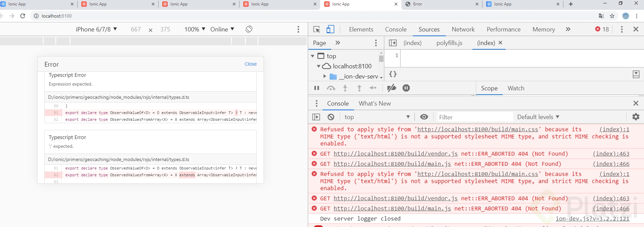Screen dimensions: 644x227
Task: Show the console sidebar
Action: click(316, 117)
